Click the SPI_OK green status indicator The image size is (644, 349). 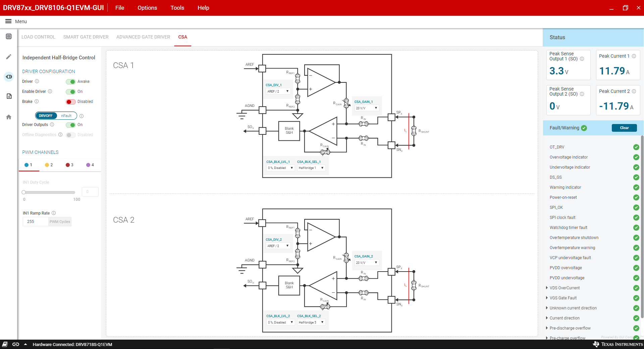tap(636, 208)
